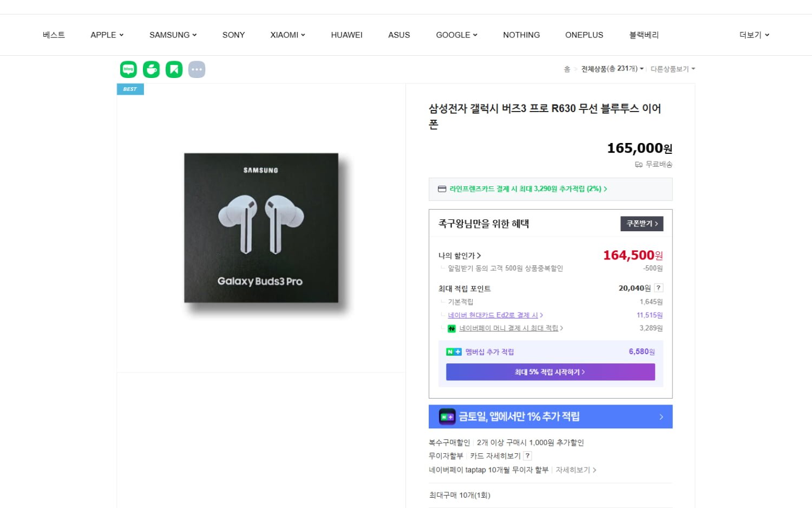Image resolution: width=812 pixels, height=508 pixels.
Task: Share via the Naver Cafe cup icon
Action: click(151, 69)
